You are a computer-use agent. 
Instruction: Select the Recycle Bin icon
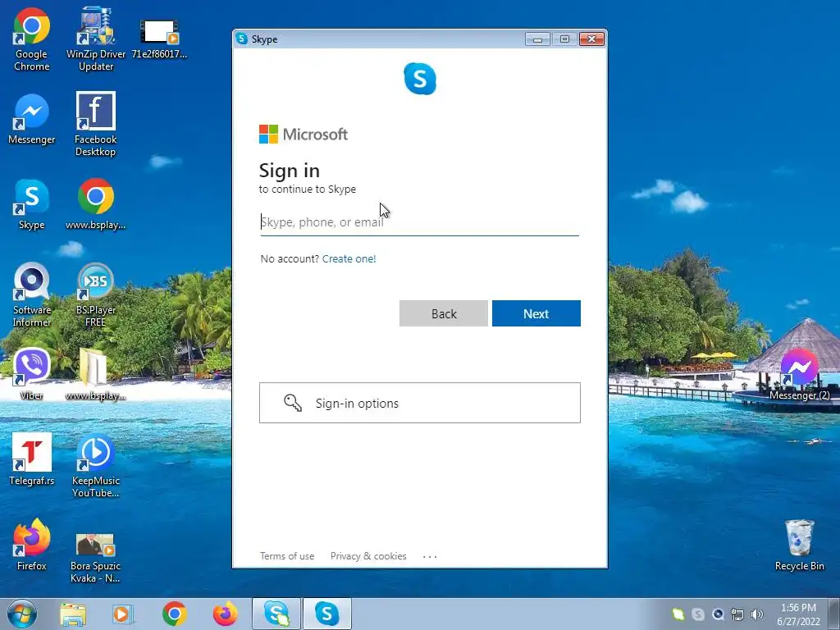(799, 545)
